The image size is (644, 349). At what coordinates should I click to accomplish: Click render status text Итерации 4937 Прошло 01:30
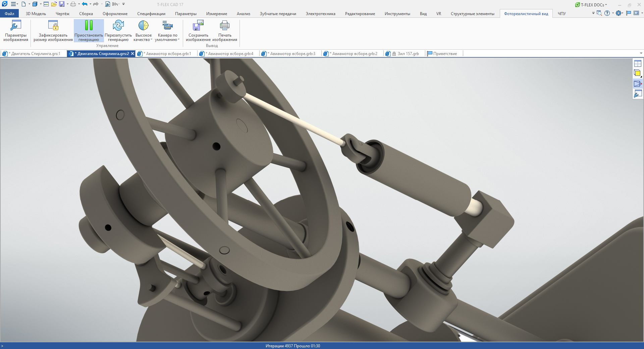(x=292, y=346)
